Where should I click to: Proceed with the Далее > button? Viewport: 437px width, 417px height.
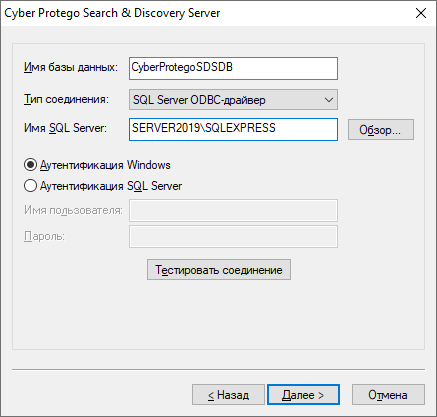[303, 395]
